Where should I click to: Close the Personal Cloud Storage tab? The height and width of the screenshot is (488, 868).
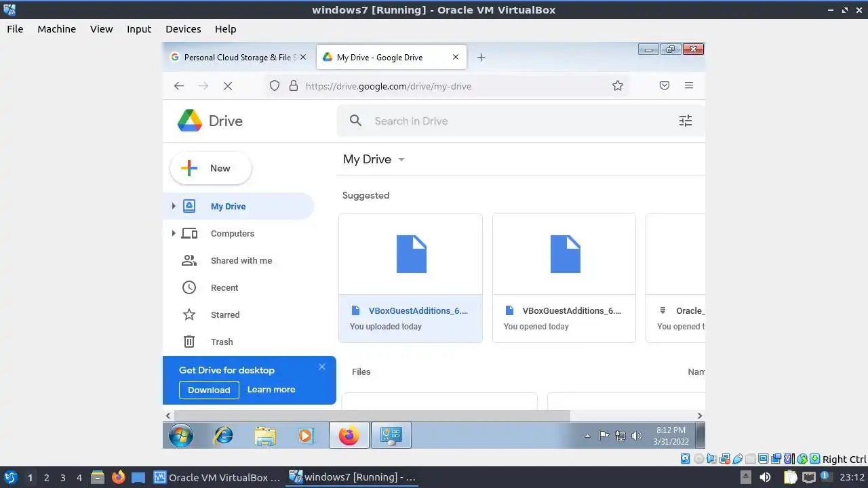coord(303,58)
